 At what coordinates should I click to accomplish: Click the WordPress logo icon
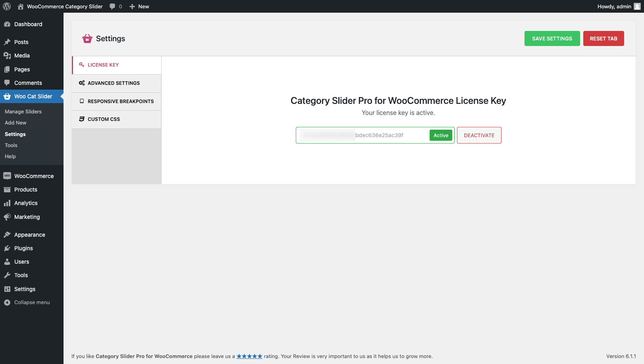click(x=7, y=6)
